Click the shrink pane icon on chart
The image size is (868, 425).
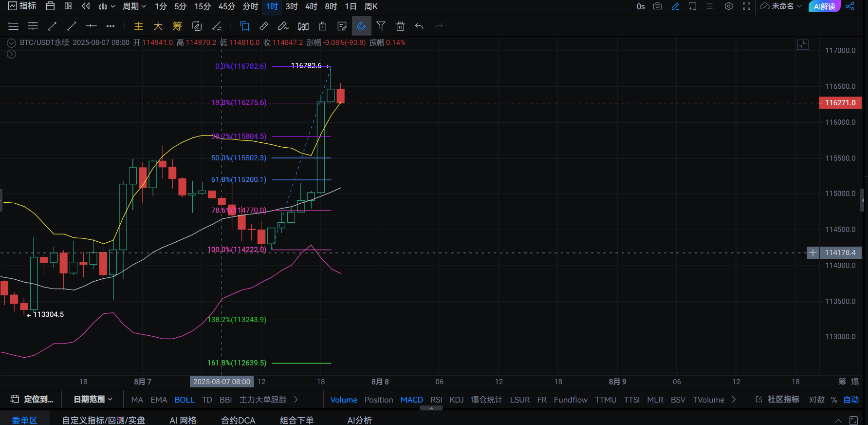pos(803,45)
